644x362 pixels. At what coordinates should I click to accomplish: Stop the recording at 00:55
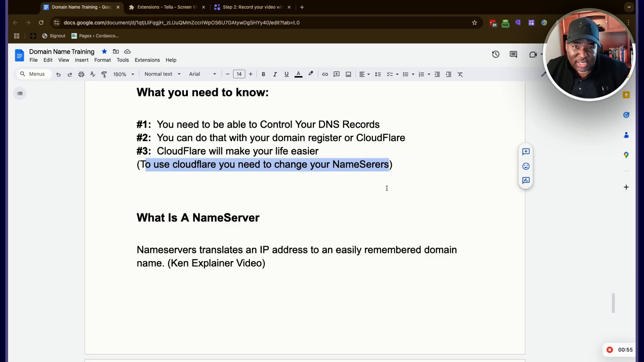pos(609,350)
